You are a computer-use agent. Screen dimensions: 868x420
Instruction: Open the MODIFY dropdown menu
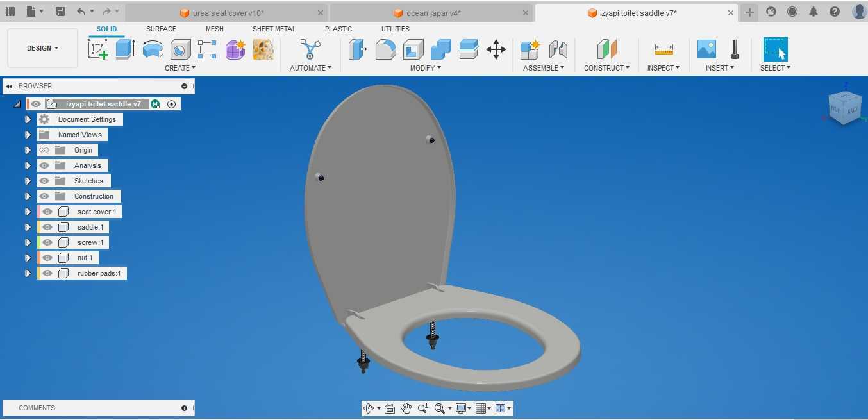426,68
